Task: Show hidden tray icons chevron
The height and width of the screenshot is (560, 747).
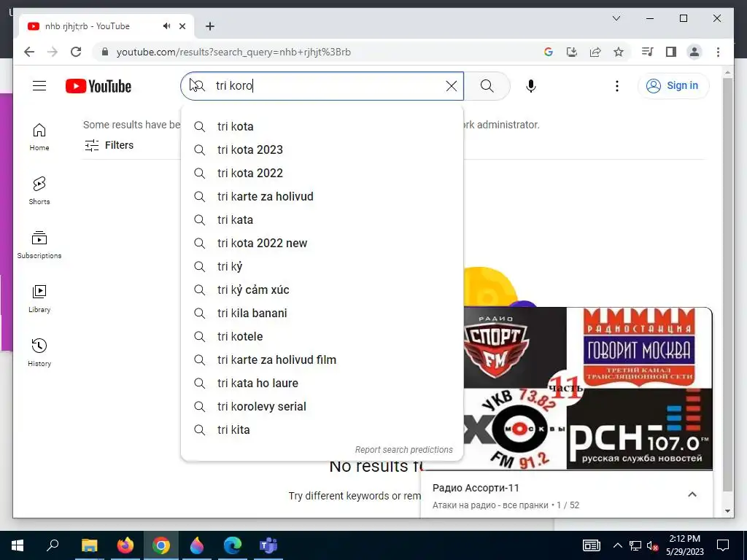Action: 617,545
